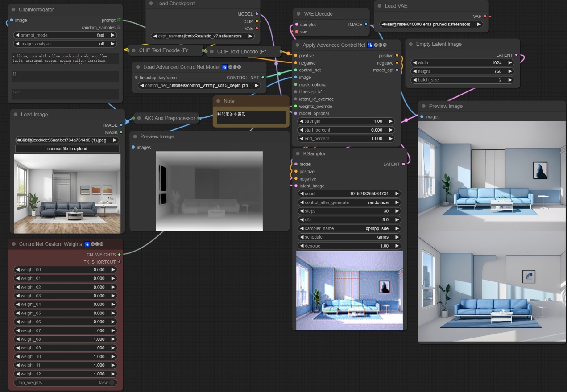This screenshot has height=392, width=567.
Task: Click the blue badge on Load Advanced ControlNet Model
Action: (224, 67)
